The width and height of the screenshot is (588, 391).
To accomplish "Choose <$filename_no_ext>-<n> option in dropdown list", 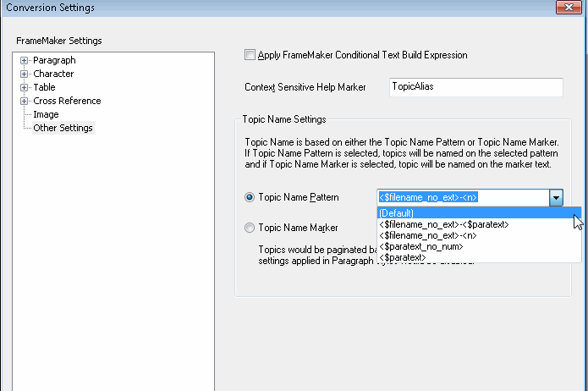I will (479, 235).
